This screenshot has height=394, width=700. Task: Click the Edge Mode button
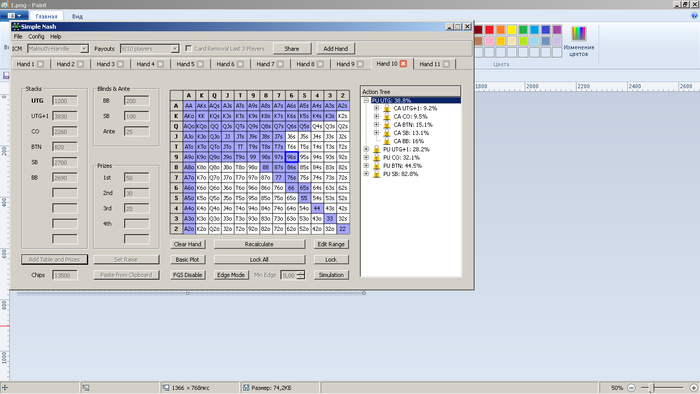pyautogui.click(x=231, y=275)
